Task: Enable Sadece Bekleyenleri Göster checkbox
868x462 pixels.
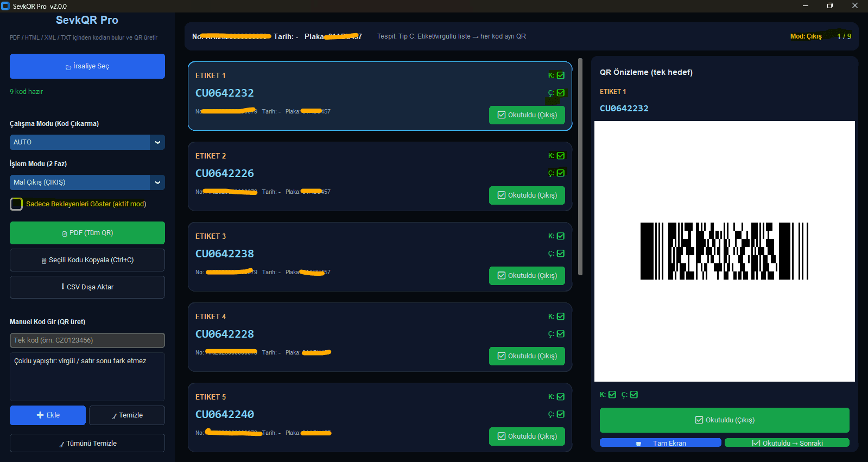Action: click(x=16, y=204)
